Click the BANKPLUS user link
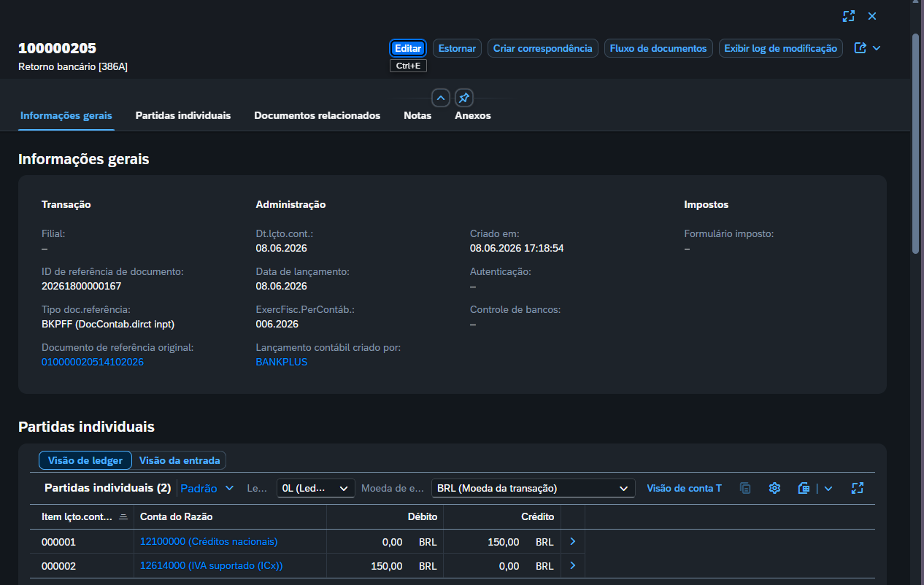Image resolution: width=924 pixels, height=585 pixels. (282, 362)
